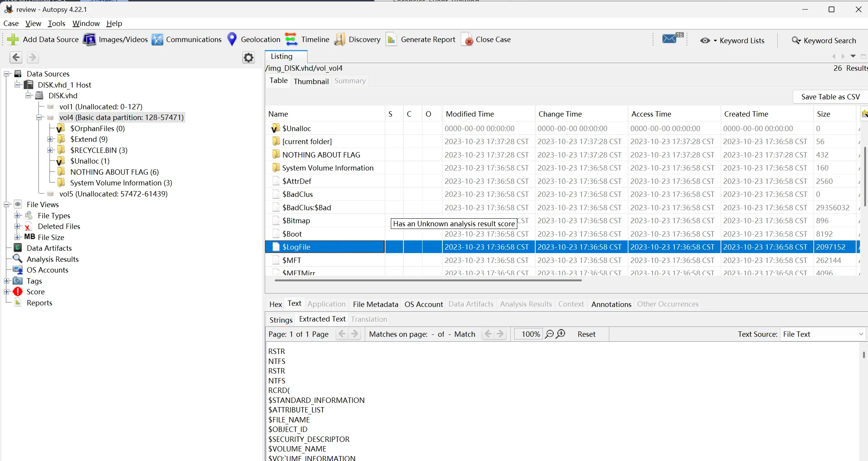868x461 pixels.
Task: Open tree view settings gear
Action: tap(249, 58)
